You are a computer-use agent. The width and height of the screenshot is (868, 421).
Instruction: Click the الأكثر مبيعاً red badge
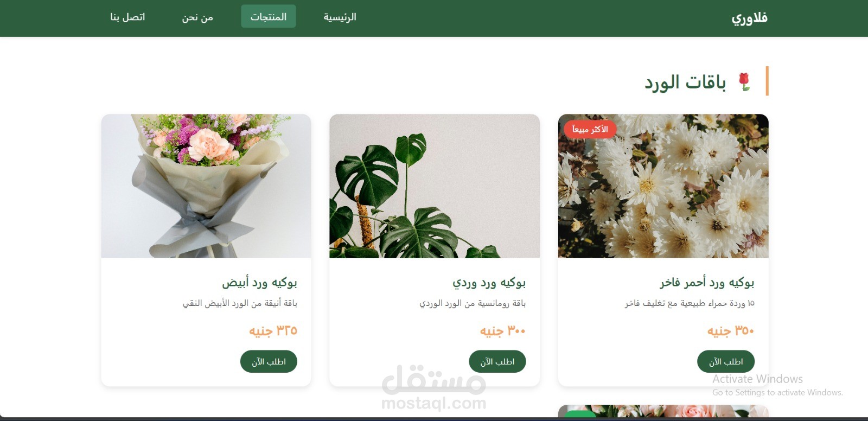click(x=590, y=129)
